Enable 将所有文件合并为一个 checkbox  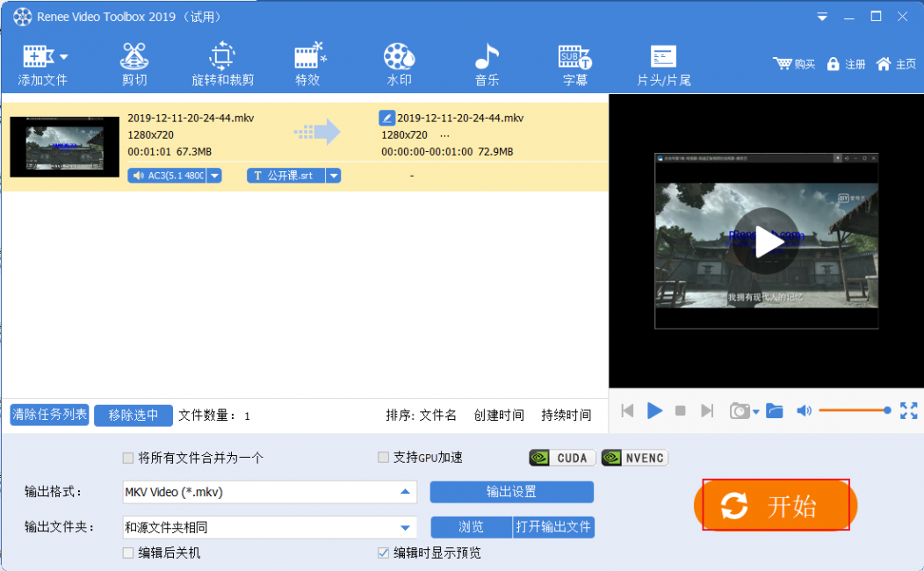tap(128, 458)
